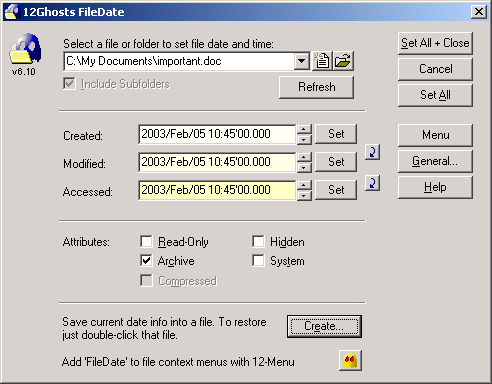Click the Set All + Close button
This screenshot has height=384, width=492.
coord(435,43)
